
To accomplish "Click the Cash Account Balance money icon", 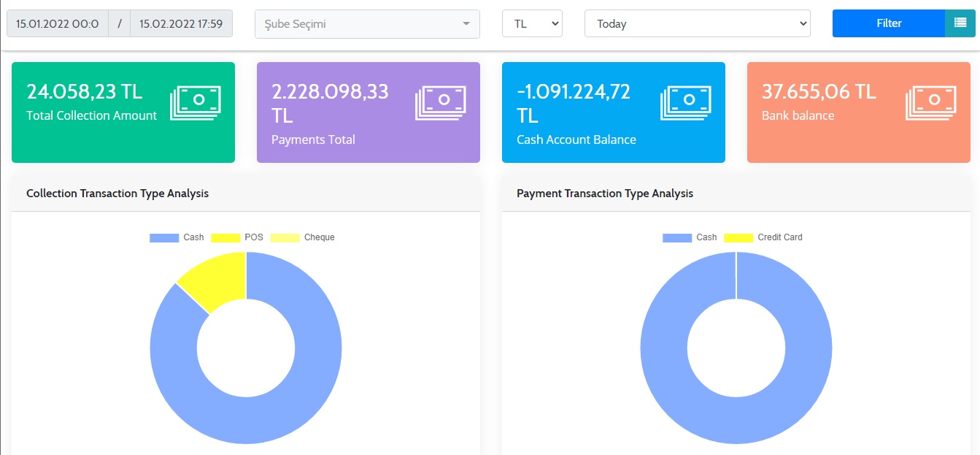I will (686, 103).
